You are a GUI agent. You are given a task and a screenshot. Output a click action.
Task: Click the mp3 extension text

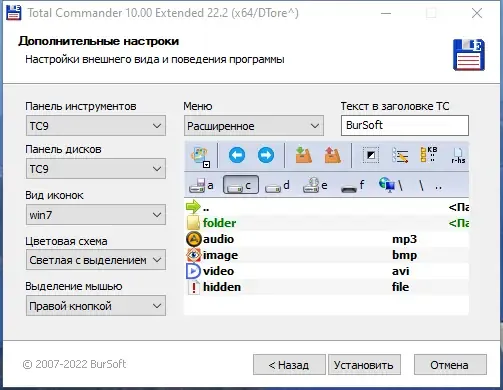(404, 239)
